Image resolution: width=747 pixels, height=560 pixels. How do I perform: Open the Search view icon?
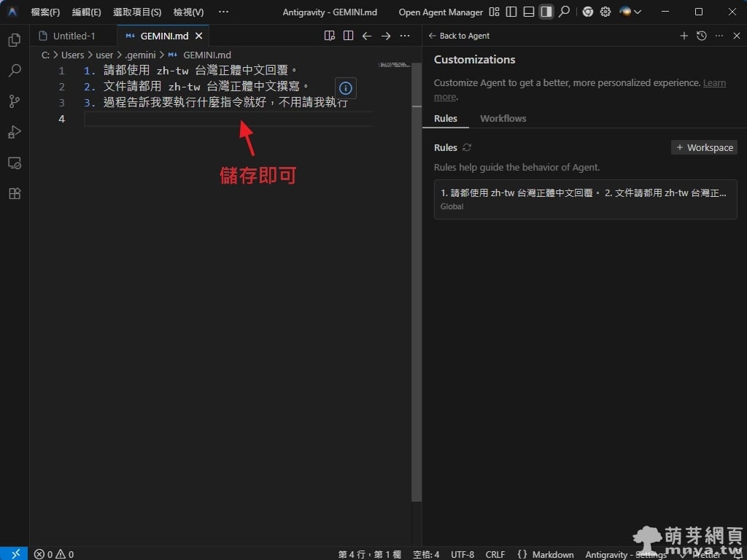point(14,71)
